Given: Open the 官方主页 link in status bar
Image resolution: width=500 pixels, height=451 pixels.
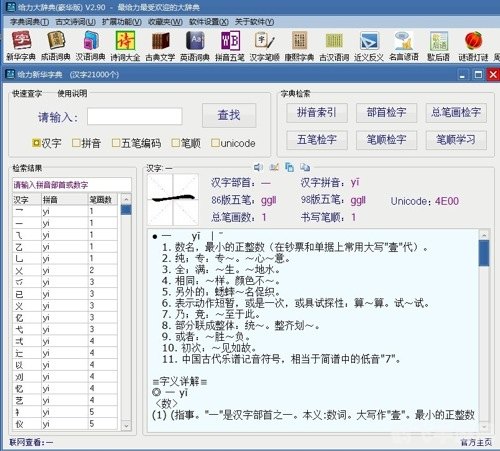Looking at the screenshot, I should [x=476, y=442].
